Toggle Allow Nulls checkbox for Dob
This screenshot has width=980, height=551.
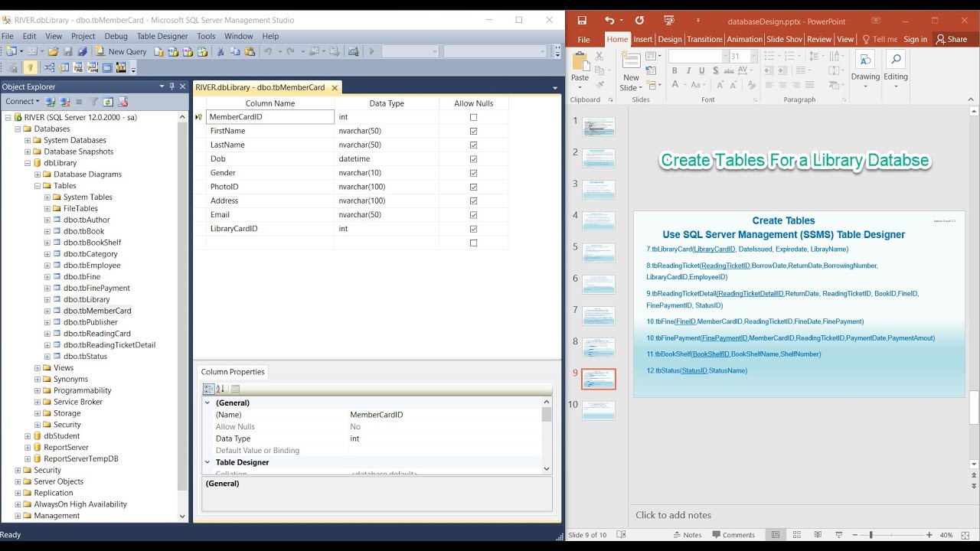coord(473,159)
